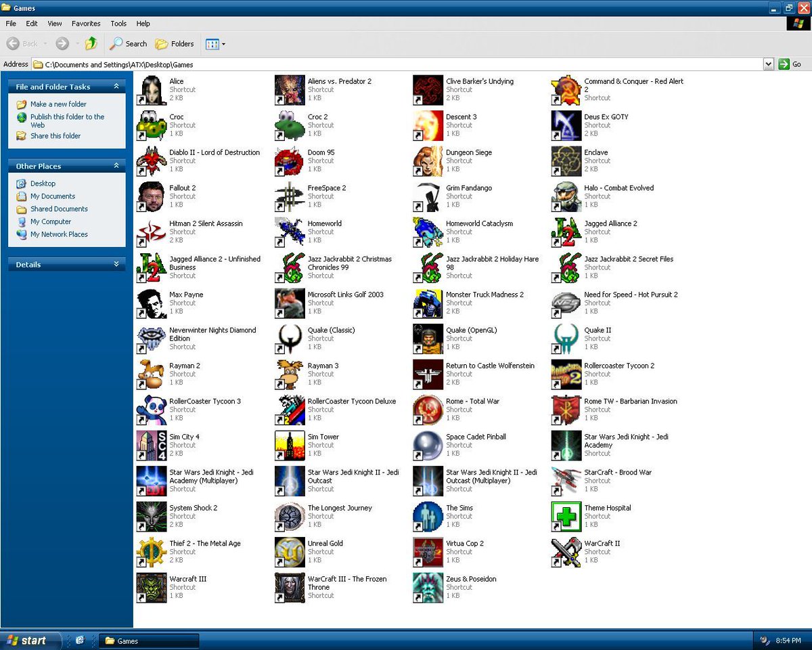
Task: Select the System Shock 2 icon
Action: click(x=152, y=517)
